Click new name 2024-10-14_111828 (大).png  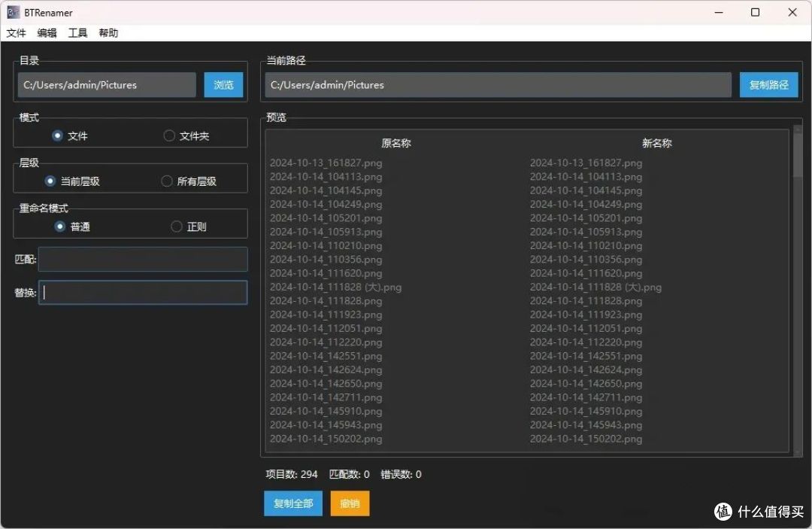[595, 287]
